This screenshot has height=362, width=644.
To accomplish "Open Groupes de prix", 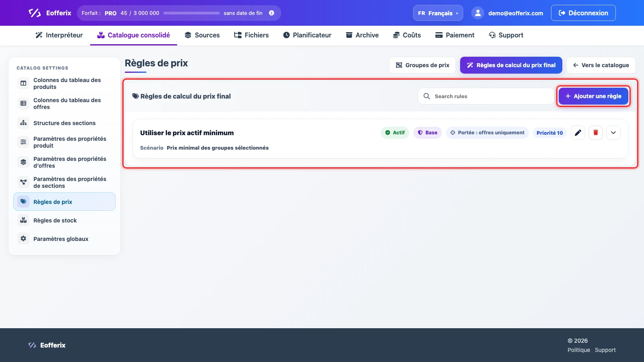I will pyautogui.click(x=422, y=65).
